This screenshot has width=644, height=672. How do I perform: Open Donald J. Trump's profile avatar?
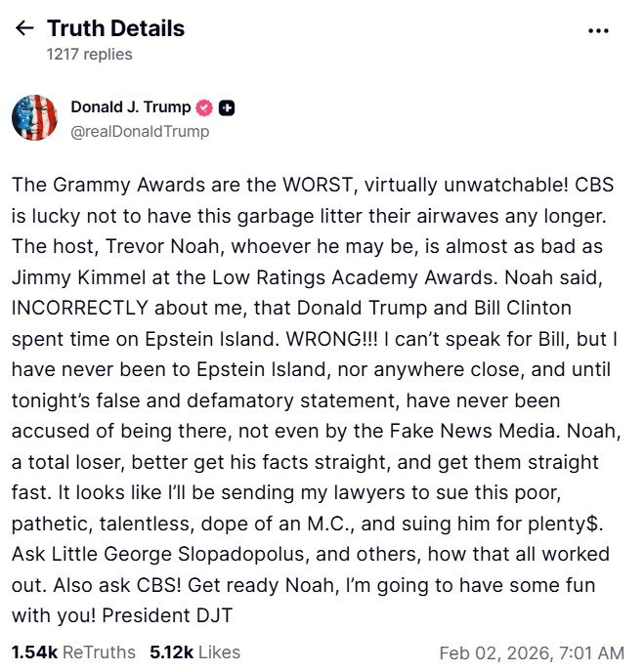pyautogui.click(x=35, y=118)
